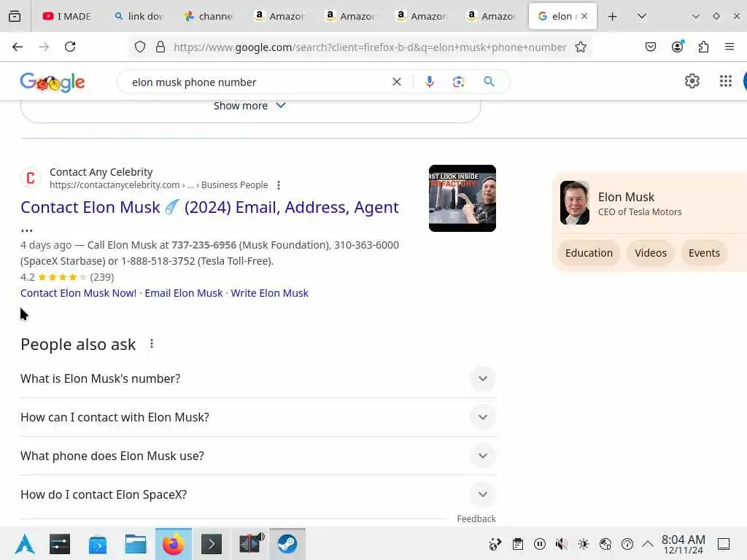Expand How do I contact Elon SpaceX
The height and width of the screenshot is (560, 747).
(258, 494)
